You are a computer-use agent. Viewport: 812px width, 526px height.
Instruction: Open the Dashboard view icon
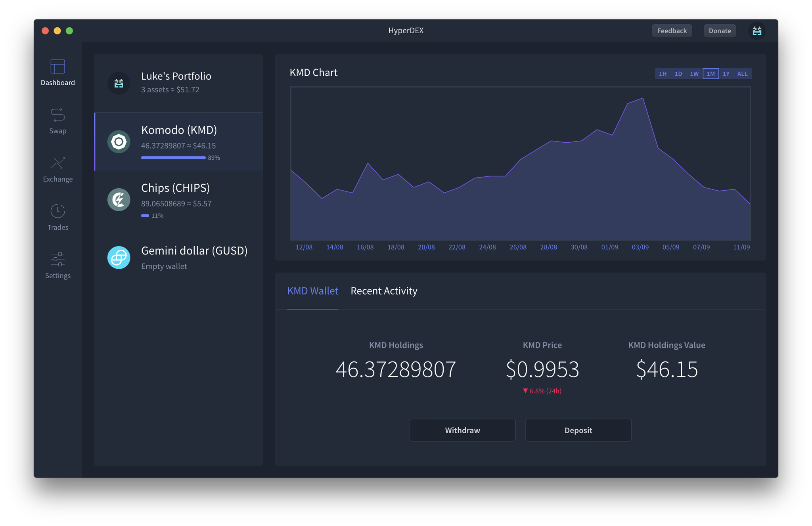[x=57, y=67]
